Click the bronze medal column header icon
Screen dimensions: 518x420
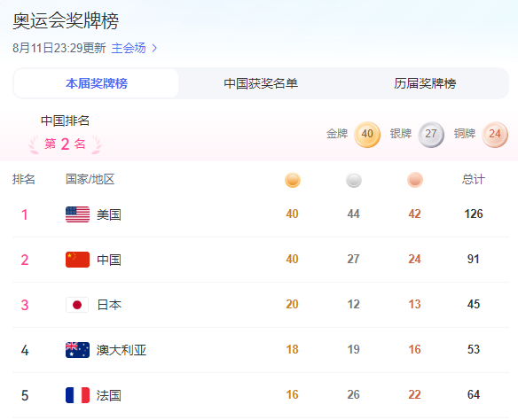point(415,180)
